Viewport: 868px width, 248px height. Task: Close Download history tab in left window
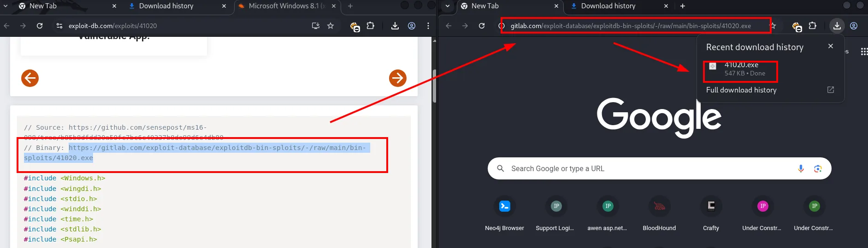[x=224, y=6]
